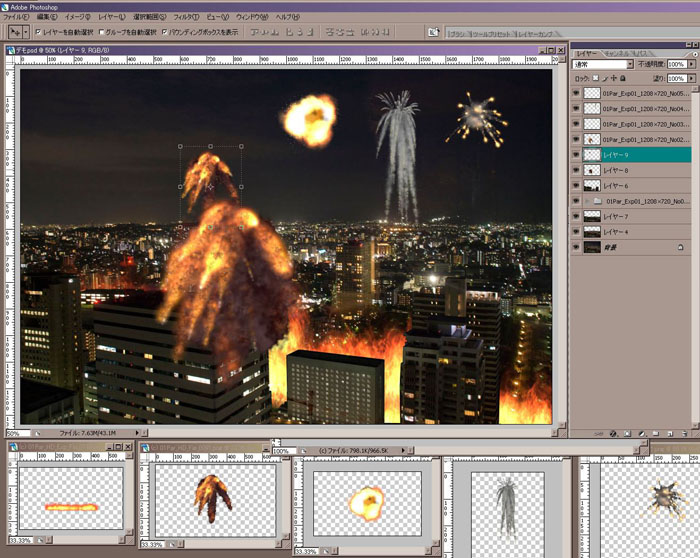Open the 不透明度 opacity slider arrow
Viewport: 700px width, 558px height.
(x=691, y=64)
